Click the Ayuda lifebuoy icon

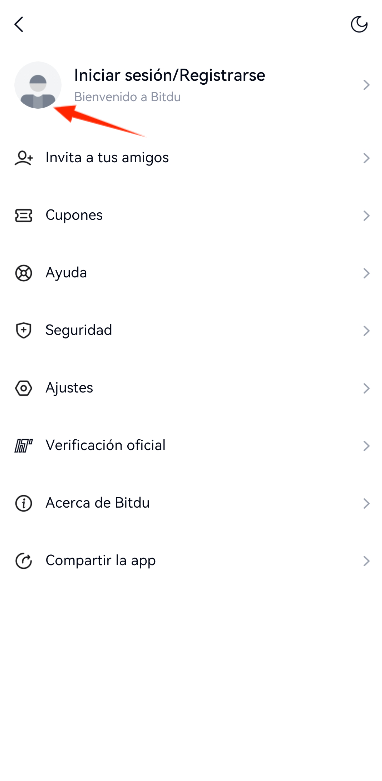click(23, 273)
